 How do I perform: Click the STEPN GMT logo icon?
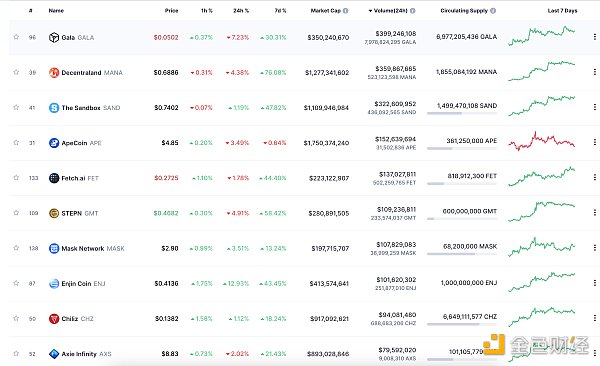pyautogui.click(x=54, y=213)
